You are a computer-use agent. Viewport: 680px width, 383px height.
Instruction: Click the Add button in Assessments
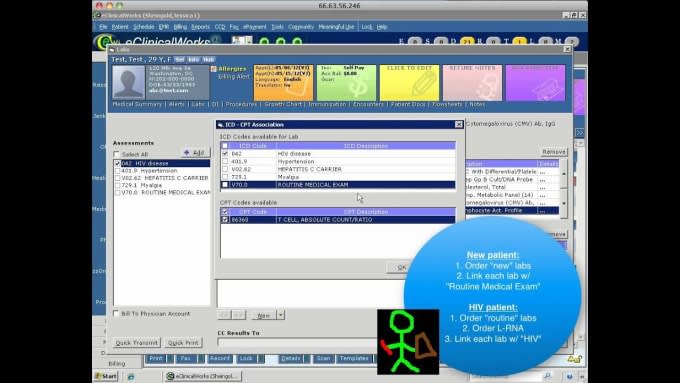pyautogui.click(x=195, y=153)
